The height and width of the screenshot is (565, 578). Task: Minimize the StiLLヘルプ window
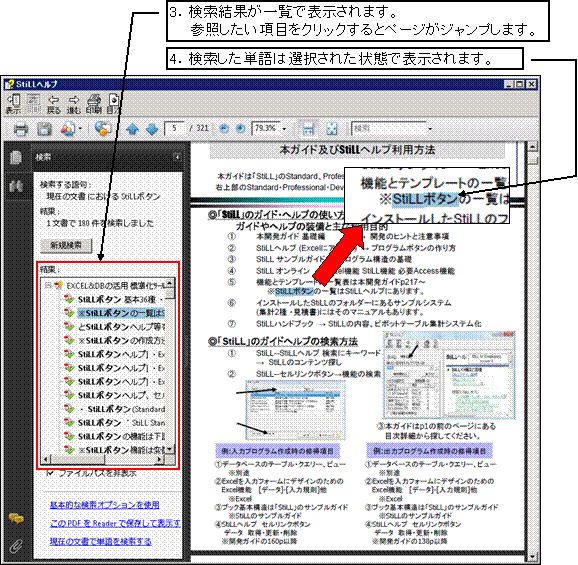(509, 84)
